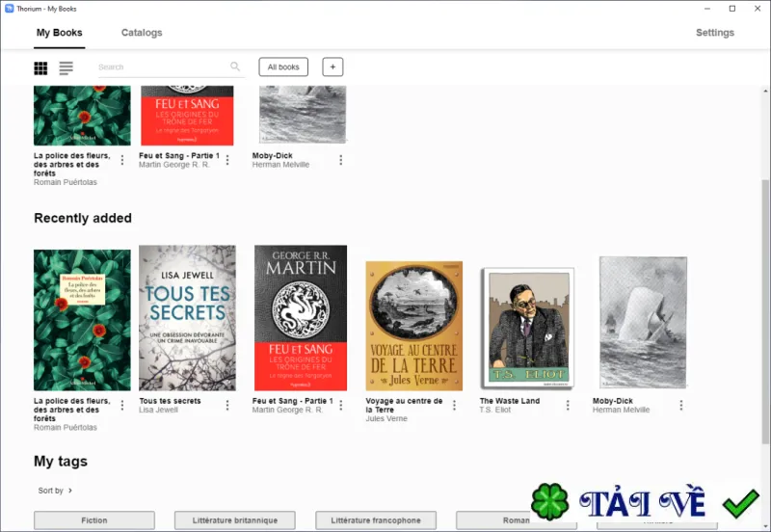Click author name Jules Verne
771x532 pixels.
[x=386, y=418]
